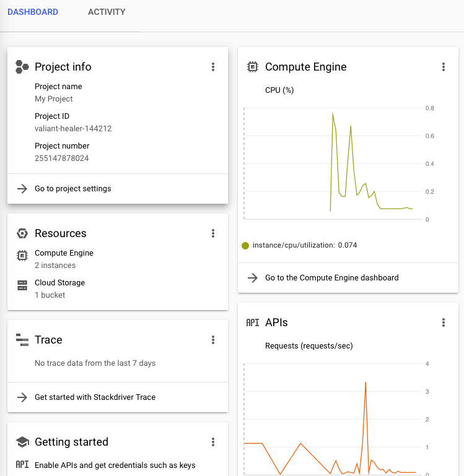Viewport: 464px width, 476px height.
Task: Select the Dashboard tab
Action: [x=33, y=12]
